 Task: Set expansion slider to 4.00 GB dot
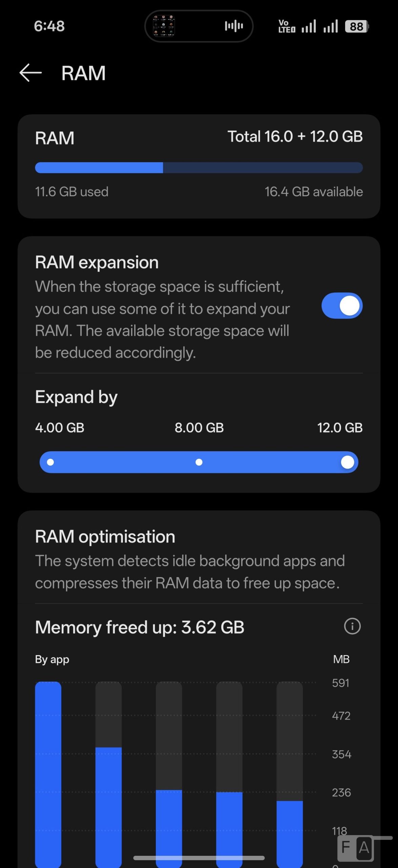50,462
